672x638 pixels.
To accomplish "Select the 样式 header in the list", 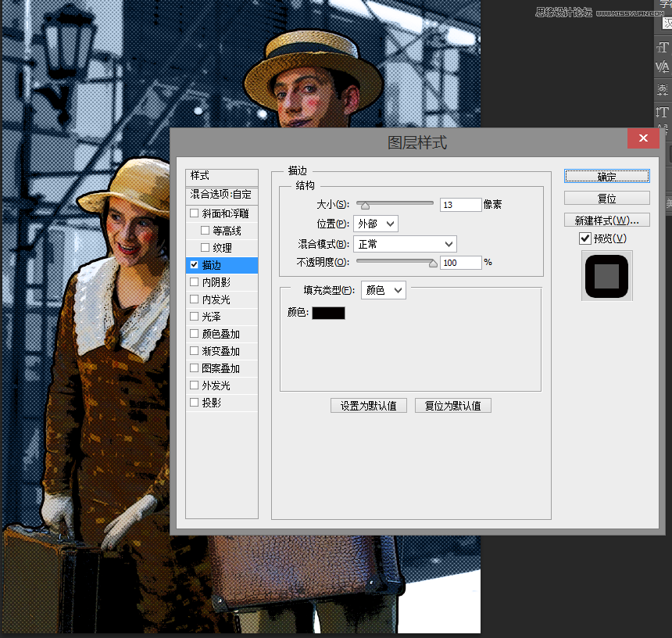I will point(221,176).
